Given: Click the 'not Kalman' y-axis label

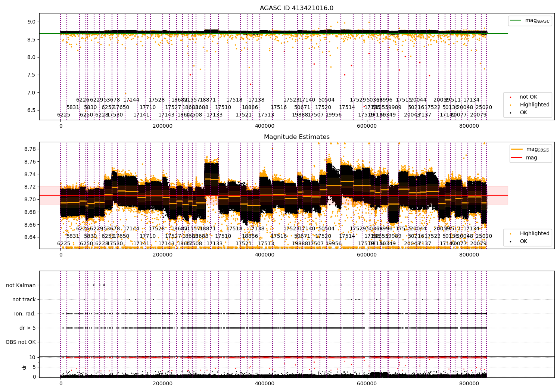Looking at the screenshot, I should point(21,285).
